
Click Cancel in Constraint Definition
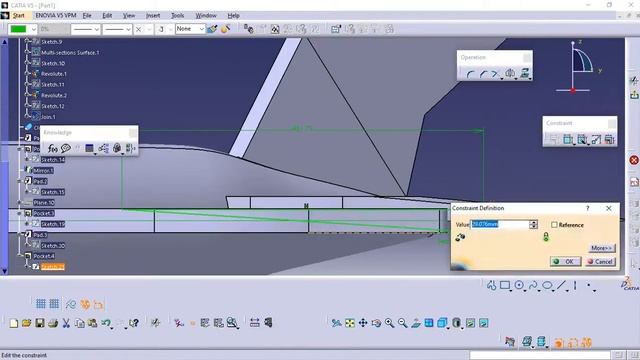pos(600,262)
